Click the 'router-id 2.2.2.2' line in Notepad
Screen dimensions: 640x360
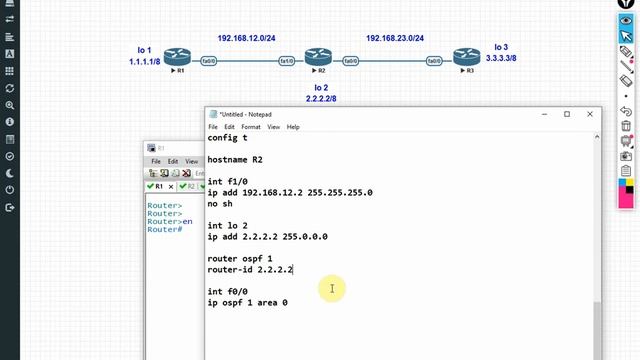point(250,269)
